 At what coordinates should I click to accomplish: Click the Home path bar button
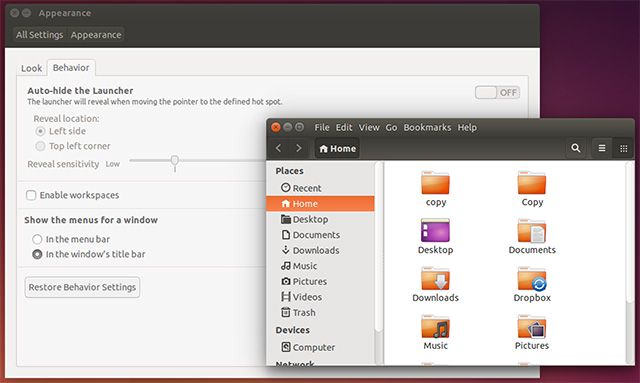click(x=338, y=149)
